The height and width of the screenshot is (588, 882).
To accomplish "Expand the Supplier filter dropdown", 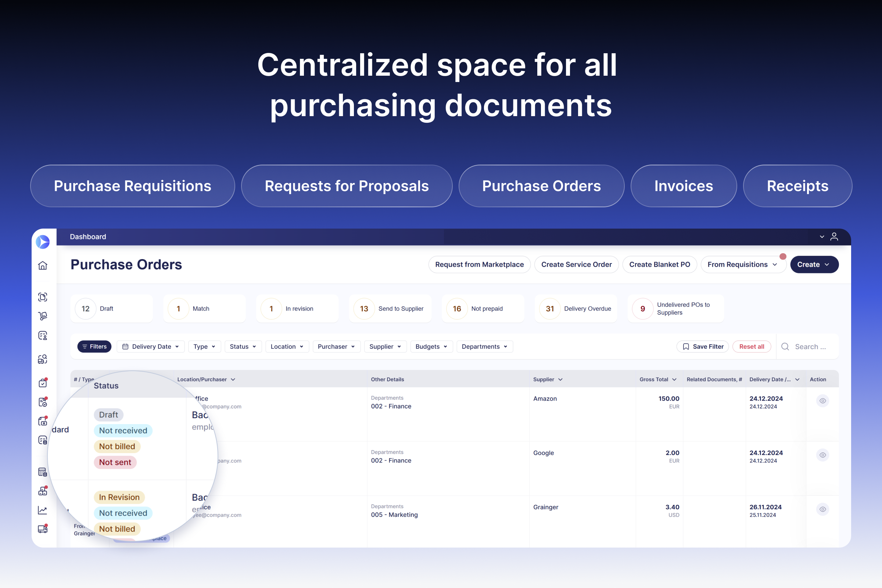I will click(x=386, y=347).
